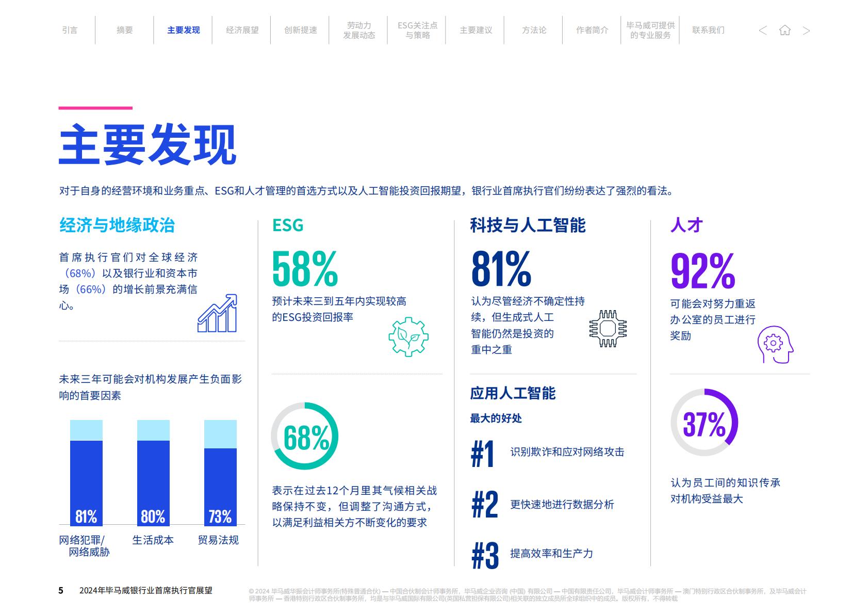Open the 作者简介 tab
Viewport: 868px width, 614px height.
click(x=592, y=30)
